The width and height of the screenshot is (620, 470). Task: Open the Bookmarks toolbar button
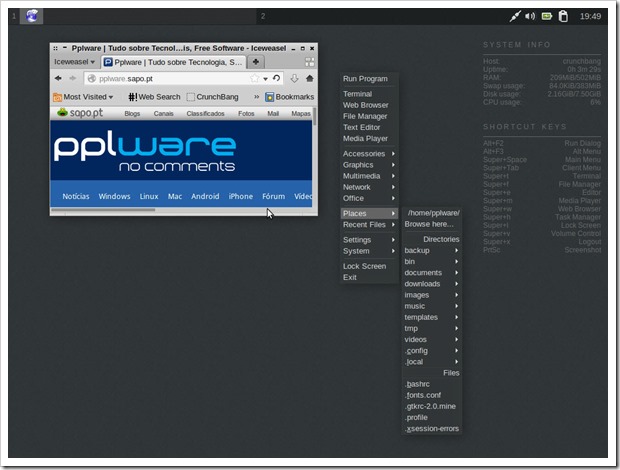tap(290, 97)
